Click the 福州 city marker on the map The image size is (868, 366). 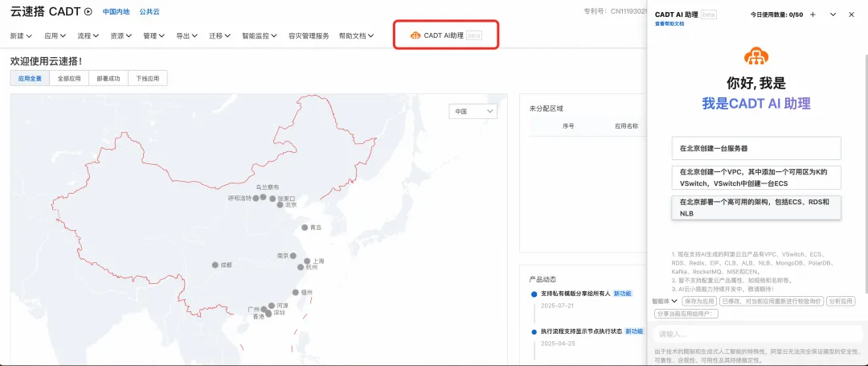295,292
